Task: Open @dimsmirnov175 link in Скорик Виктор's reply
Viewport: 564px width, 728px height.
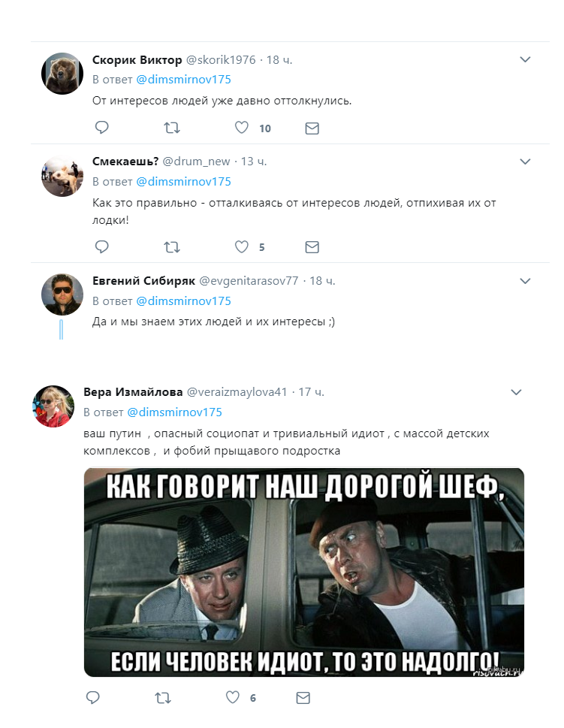Action: 183,80
